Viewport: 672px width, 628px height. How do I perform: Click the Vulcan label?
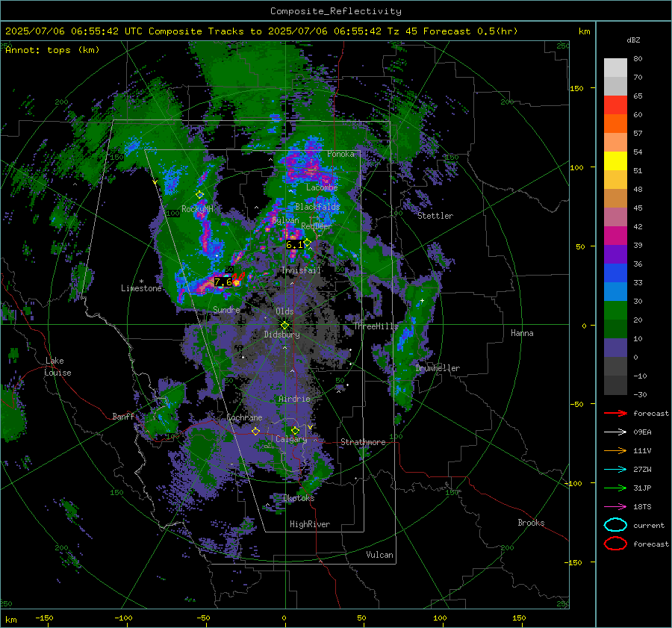379,555
